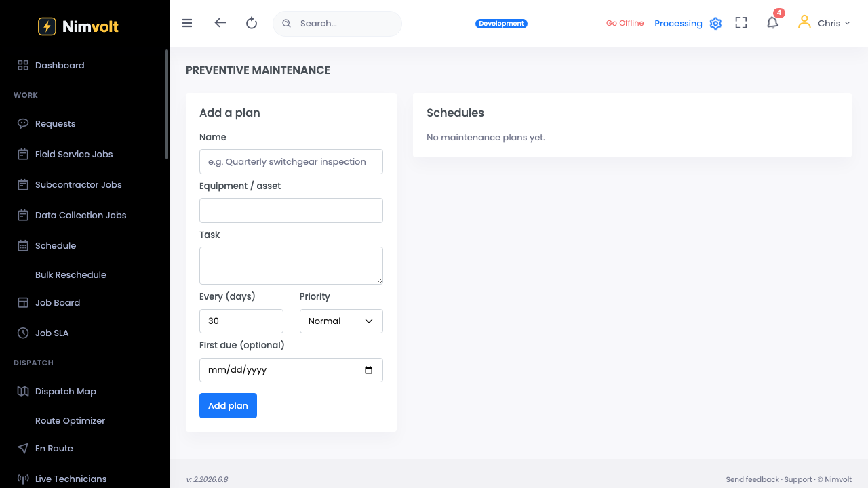This screenshot has height=488, width=868.
Task: Focus the plan Name input
Action: point(291,161)
